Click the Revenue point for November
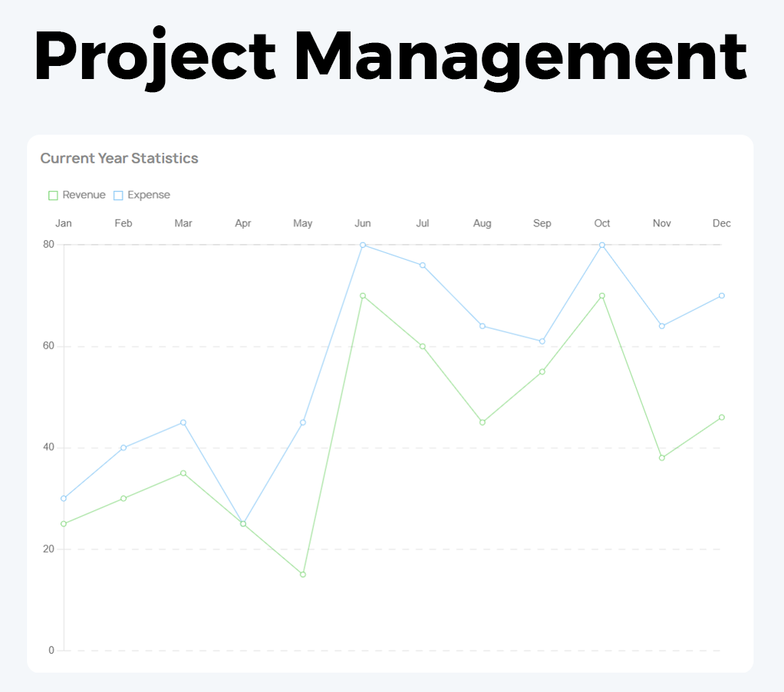Viewport: 784px width, 692px height. (662, 458)
